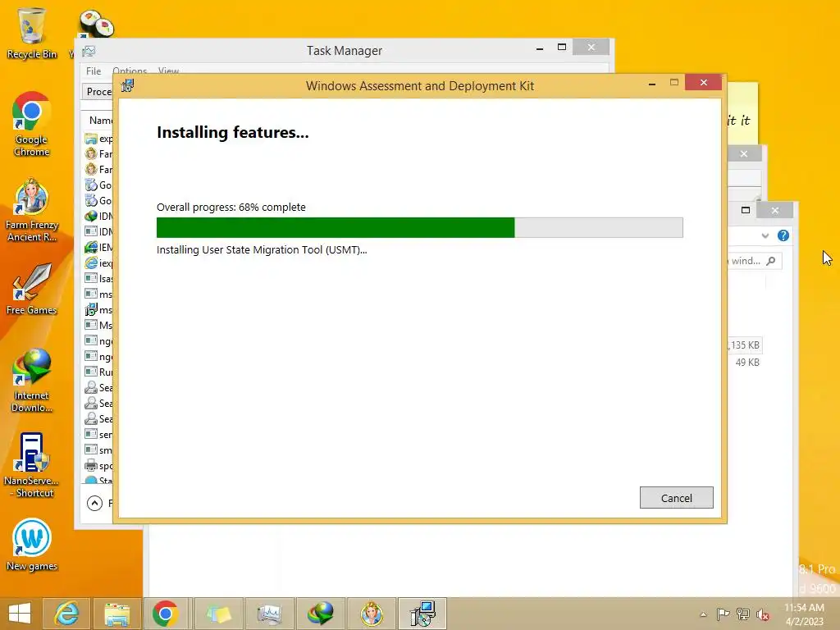Minimize the Task Manager window
840x630 pixels.
click(540, 48)
